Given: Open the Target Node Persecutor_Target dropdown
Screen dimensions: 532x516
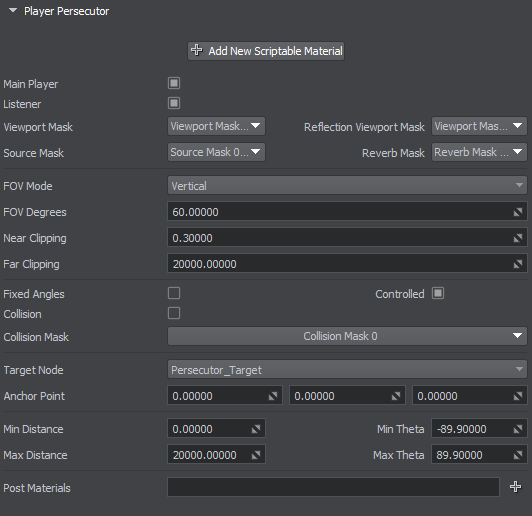Looking at the screenshot, I should point(347,369).
